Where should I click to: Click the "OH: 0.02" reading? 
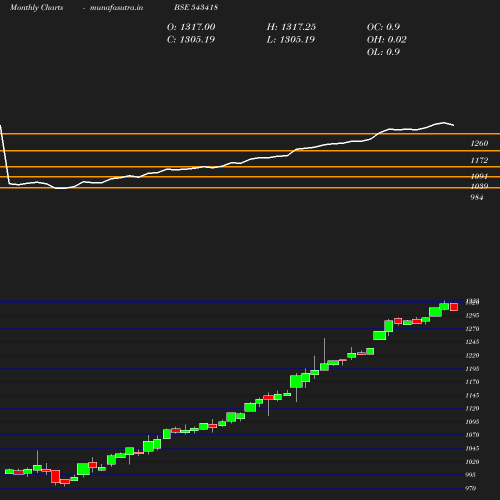387,40
